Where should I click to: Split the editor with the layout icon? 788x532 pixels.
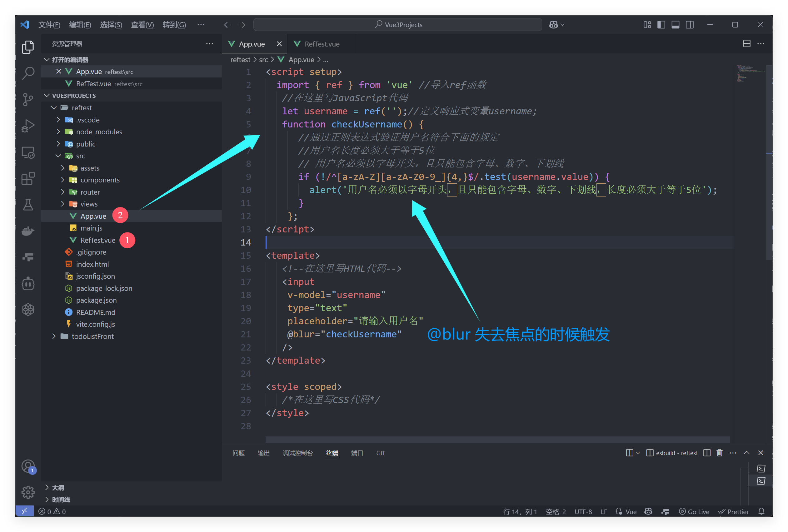coord(747,44)
